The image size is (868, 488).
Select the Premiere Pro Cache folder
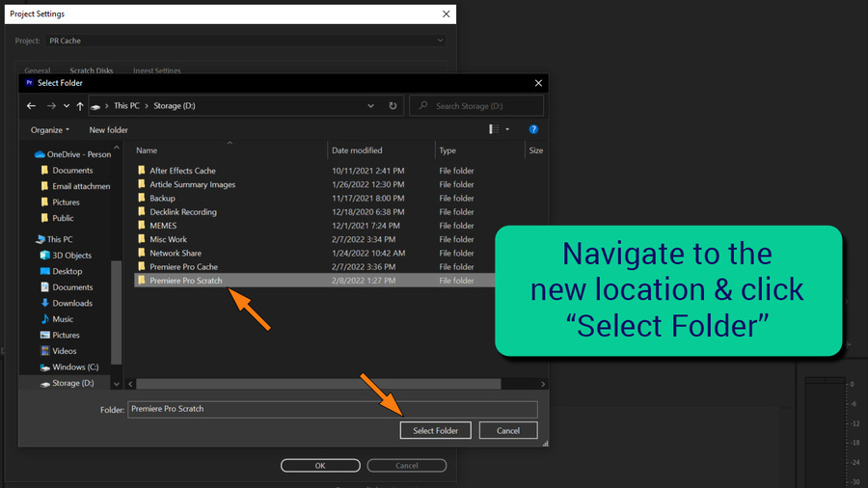[183, 267]
